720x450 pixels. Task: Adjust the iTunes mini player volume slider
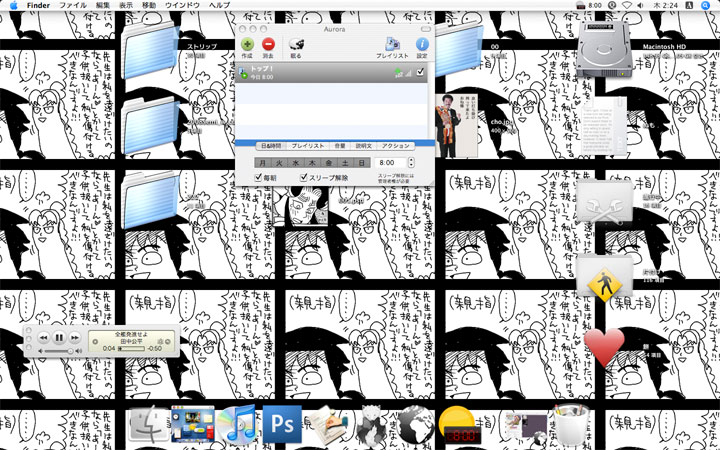coord(58,351)
